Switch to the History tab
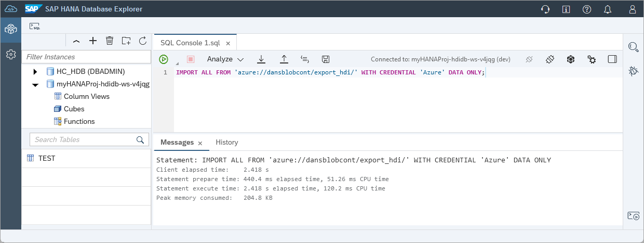The image size is (644, 243). [x=227, y=142]
